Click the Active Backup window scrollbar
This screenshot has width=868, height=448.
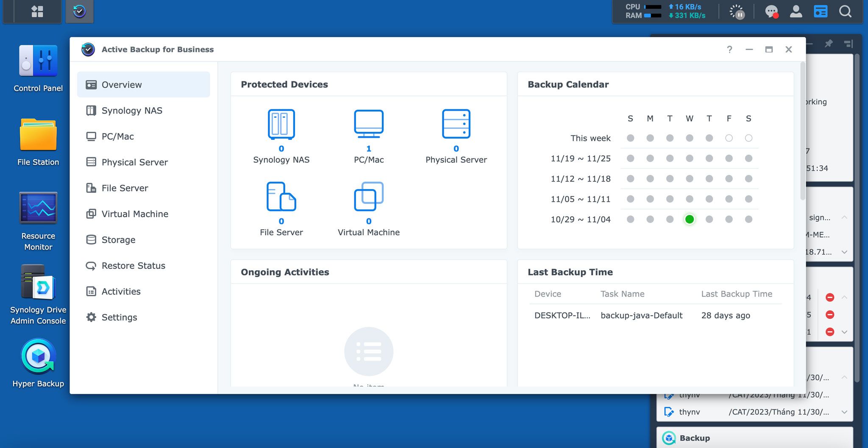coord(802,131)
